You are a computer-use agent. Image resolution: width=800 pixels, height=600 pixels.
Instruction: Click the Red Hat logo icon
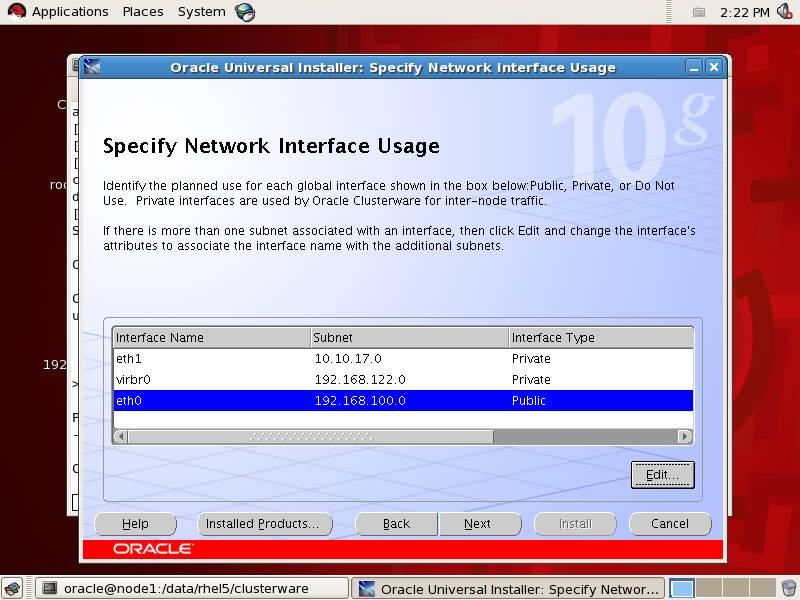click(16, 11)
